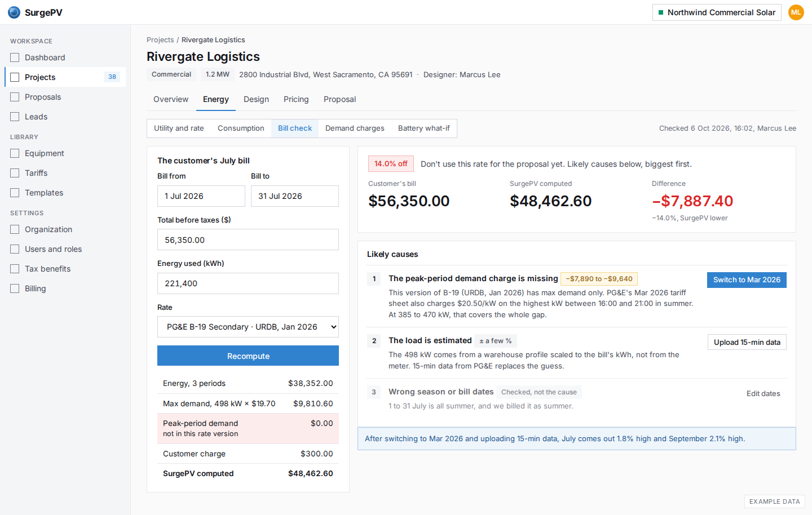
Task: Click the 38 count badge on Projects
Action: 112,77
